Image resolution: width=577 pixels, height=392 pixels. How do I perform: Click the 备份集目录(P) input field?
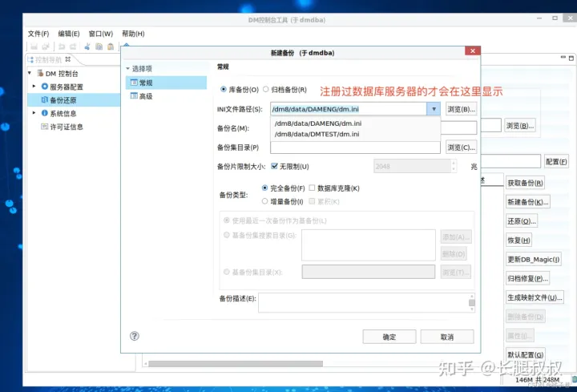coord(355,148)
